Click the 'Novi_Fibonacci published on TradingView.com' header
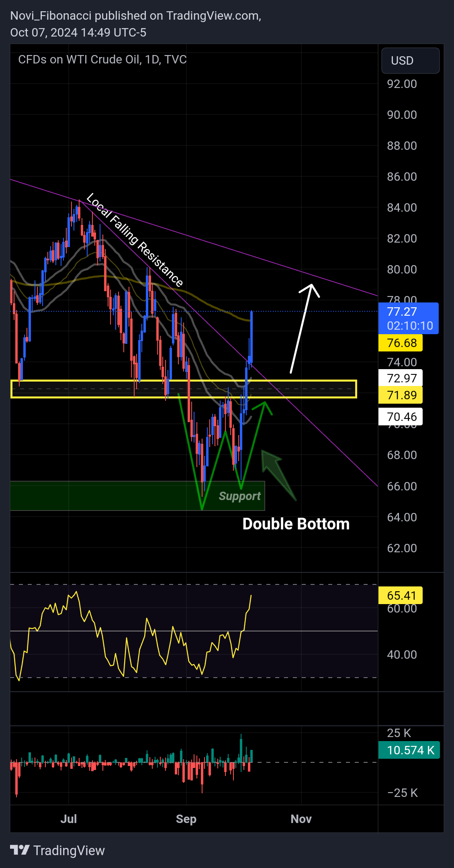 coord(135,16)
